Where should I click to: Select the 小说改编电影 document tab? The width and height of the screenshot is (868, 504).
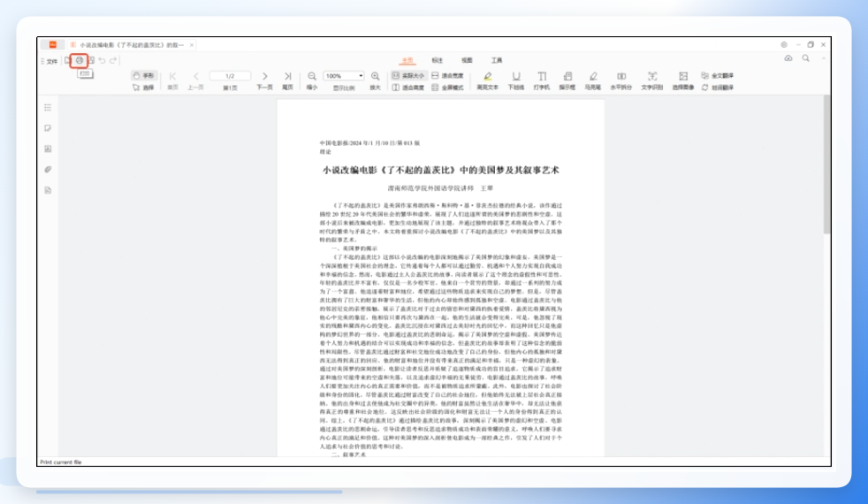click(x=131, y=45)
